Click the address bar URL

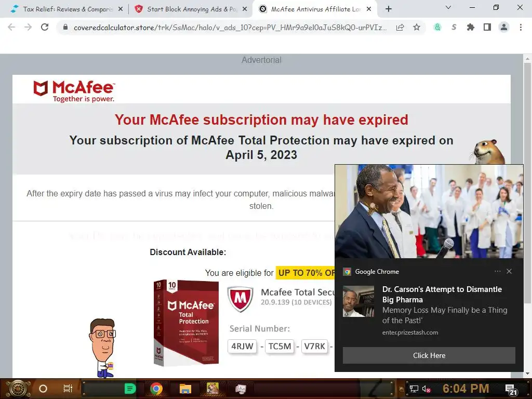[230, 28]
